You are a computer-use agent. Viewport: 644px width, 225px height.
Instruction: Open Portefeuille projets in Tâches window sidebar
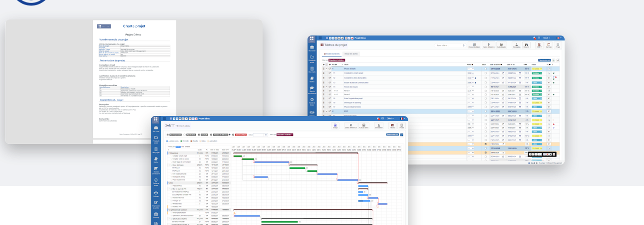tap(312, 58)
